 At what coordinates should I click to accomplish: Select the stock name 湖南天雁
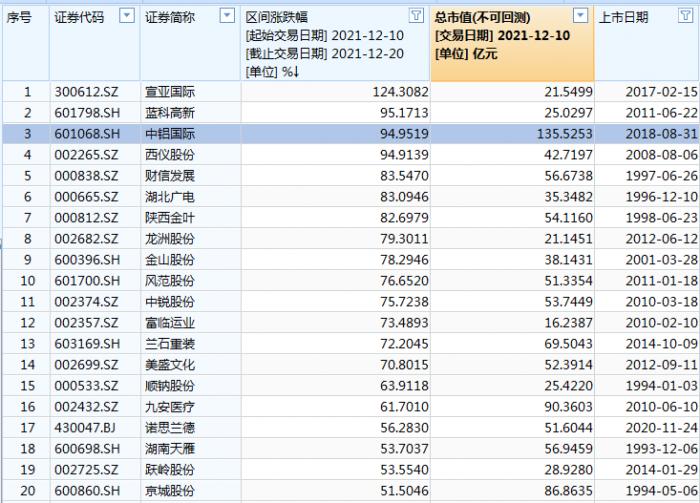(x=170, y=449)
